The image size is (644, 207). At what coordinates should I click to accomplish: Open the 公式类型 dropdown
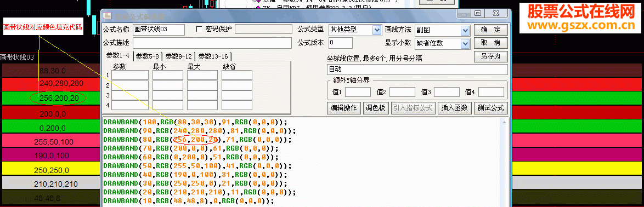pos(377,30)
